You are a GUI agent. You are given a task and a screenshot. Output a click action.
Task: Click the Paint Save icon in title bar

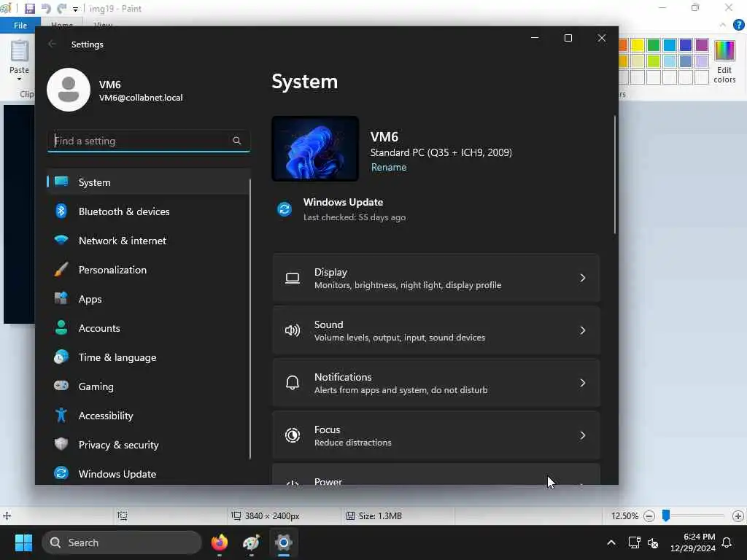[x=29, y=8]
